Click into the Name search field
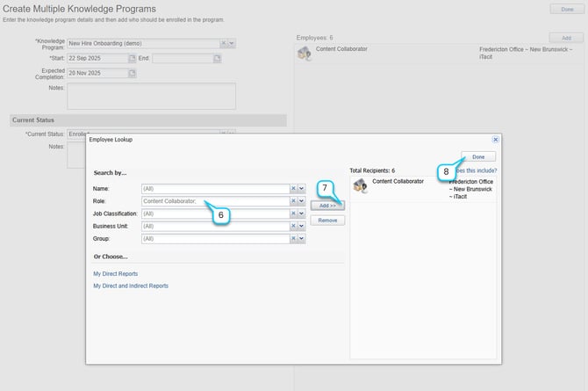The height and width of the screenshot is (391, 588). pos(215,189)
